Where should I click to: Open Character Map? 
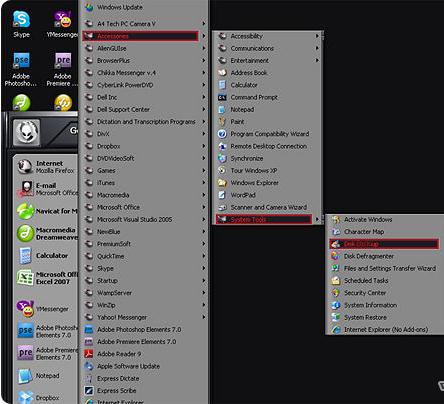pos(384,231)
